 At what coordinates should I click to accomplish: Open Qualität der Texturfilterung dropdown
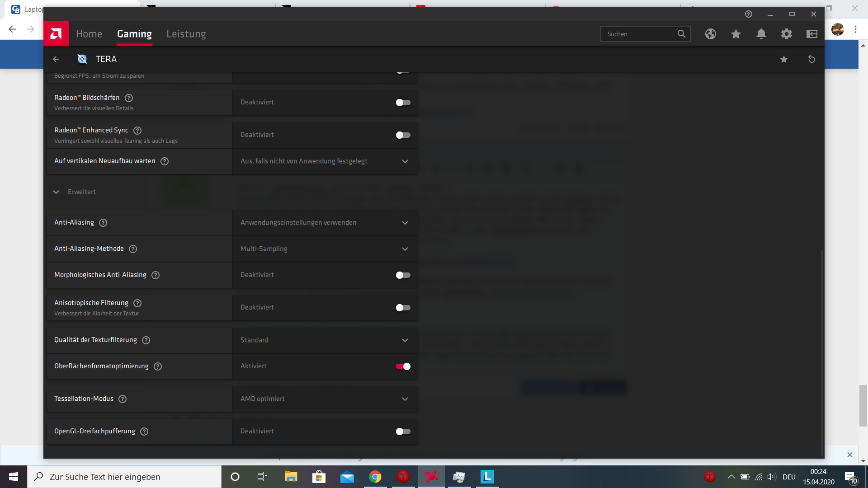coord(325,340)
